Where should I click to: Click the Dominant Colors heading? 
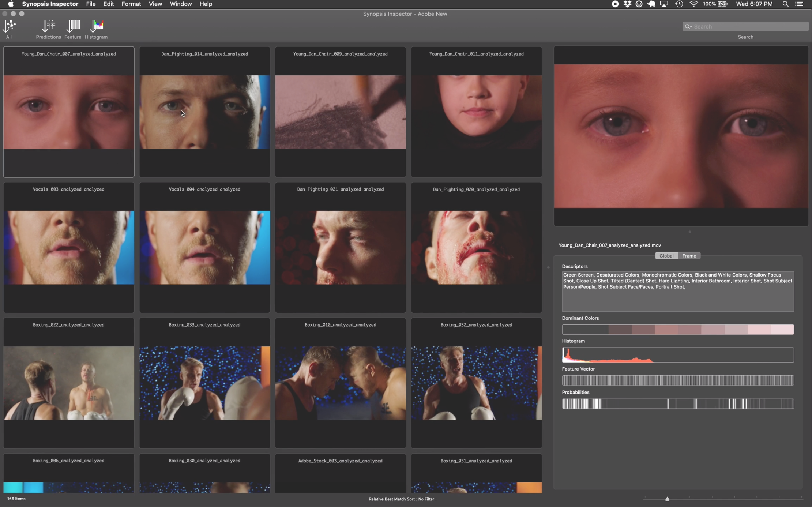[580, 318]
